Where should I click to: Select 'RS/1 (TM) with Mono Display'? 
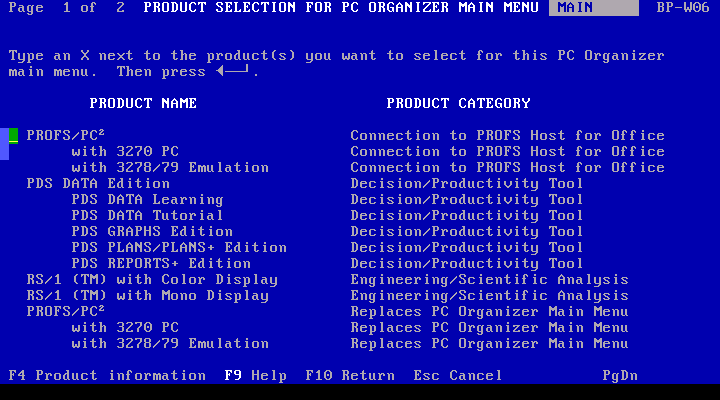[x=147, y=296]
